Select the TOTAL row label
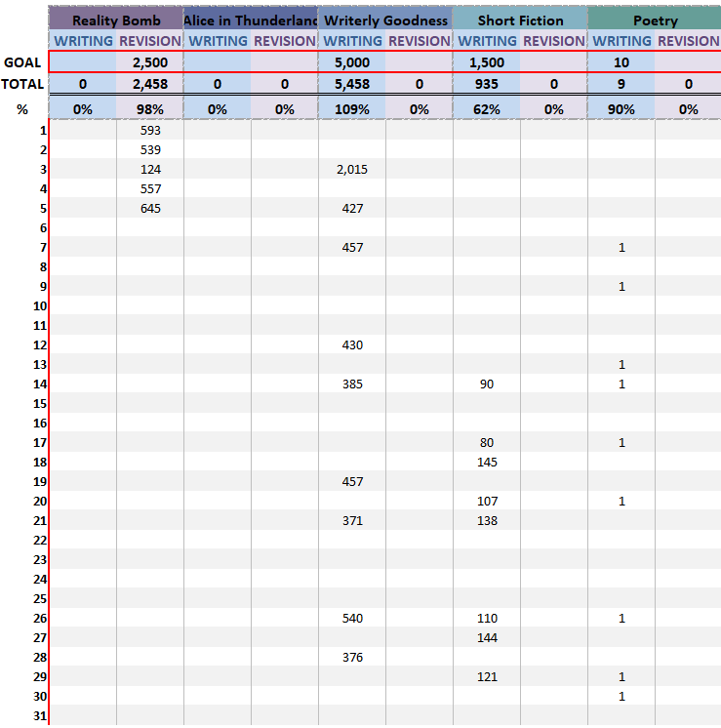Image resolution: width=721 pixels, height=728 pixels. [x=22, y=85]
